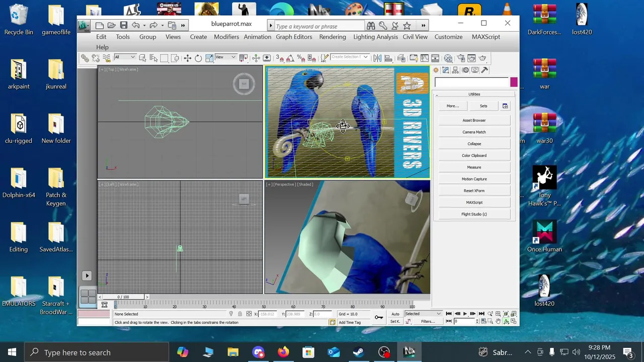Click the Use Pivot Point Center tool
Viewport: 644px width, 362px height.
tap(244, 58)
